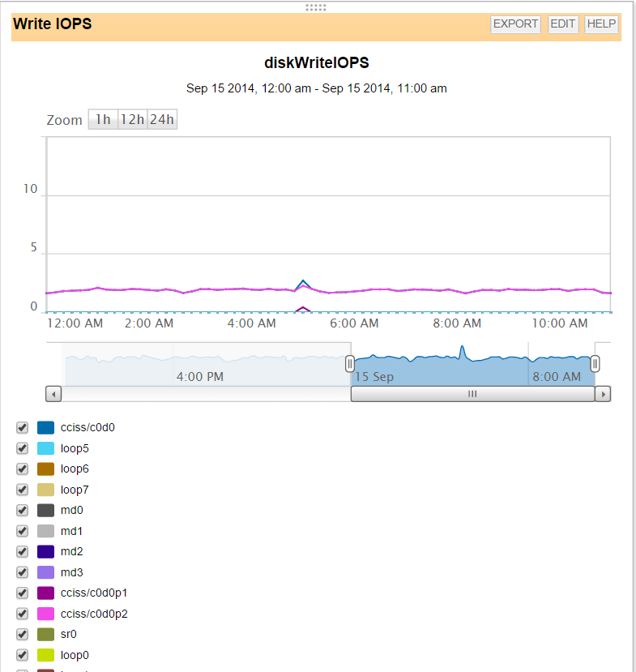
Task: Click the pink cciss/c0d0p2 color swatch
Action: pyautogui.click(x=46, y=614)
